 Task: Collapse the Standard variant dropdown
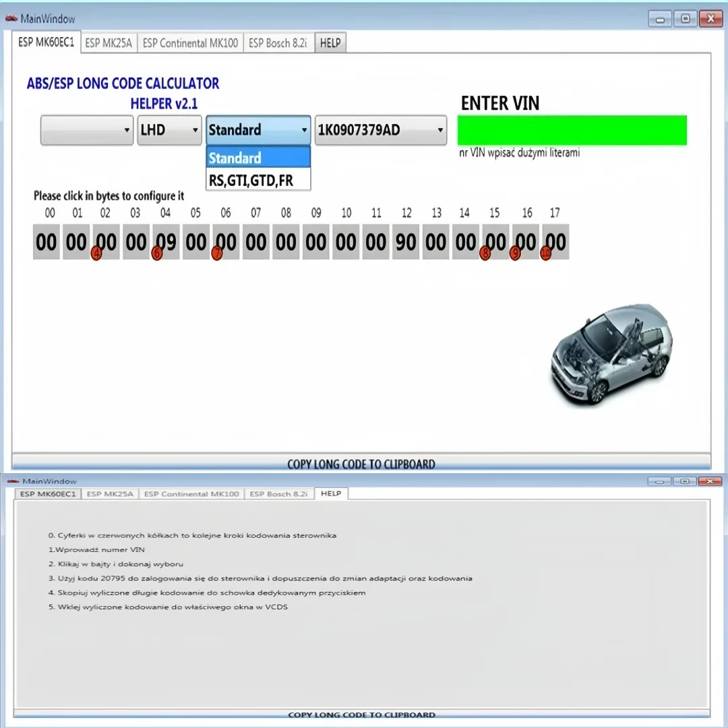[x=258, y=130]
